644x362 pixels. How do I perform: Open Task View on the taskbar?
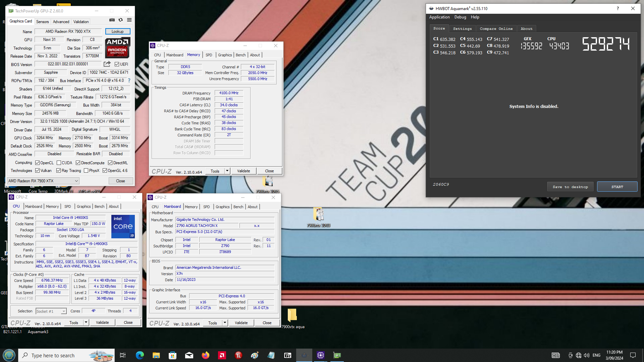(123, 355)
